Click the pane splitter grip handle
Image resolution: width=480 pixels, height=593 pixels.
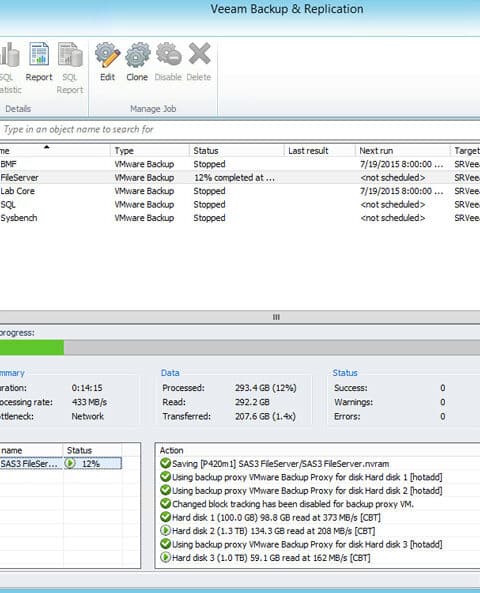click(276, 317)
